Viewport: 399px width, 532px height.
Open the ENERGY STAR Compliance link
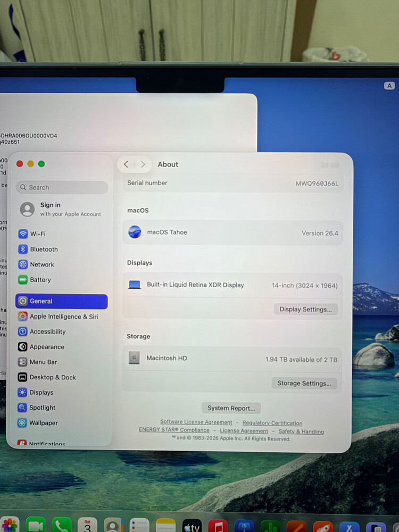(174, 430)
